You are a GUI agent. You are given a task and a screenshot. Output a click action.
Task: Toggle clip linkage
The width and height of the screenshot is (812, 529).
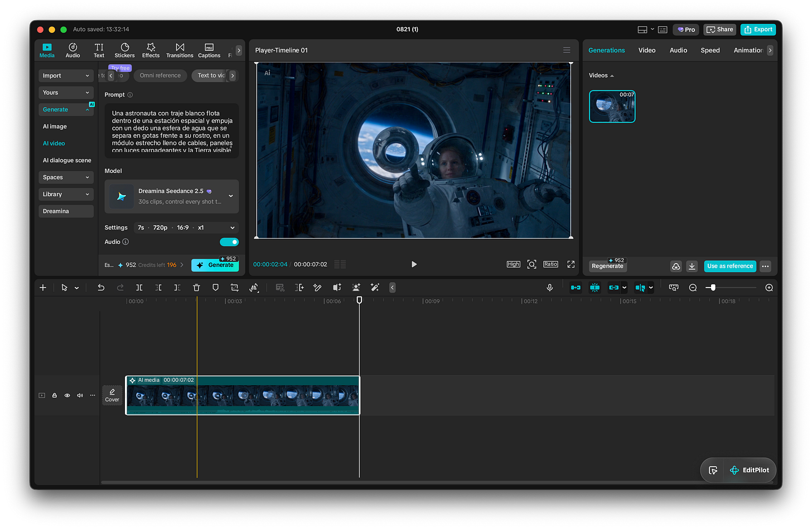[x=614, y=288]
